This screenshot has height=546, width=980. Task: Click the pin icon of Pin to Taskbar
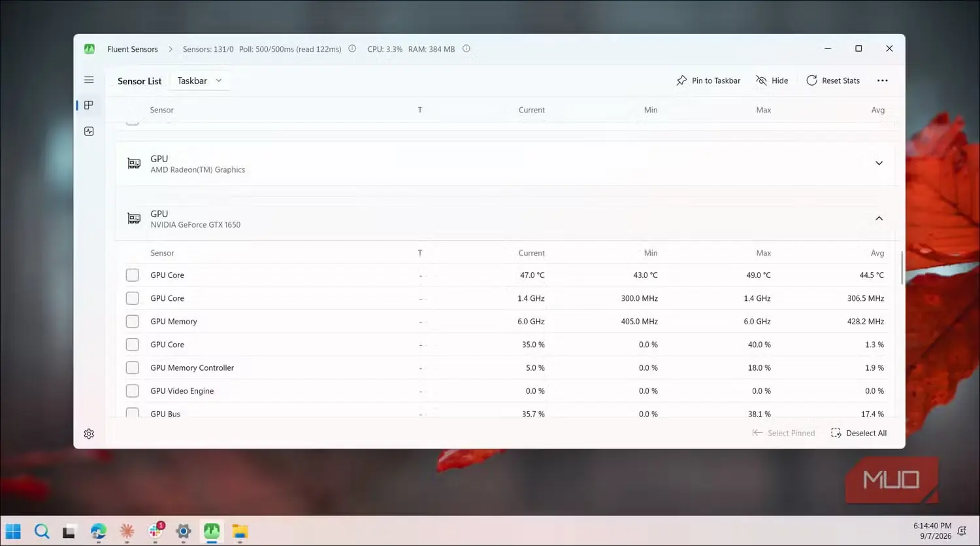(x=681, y=80)
